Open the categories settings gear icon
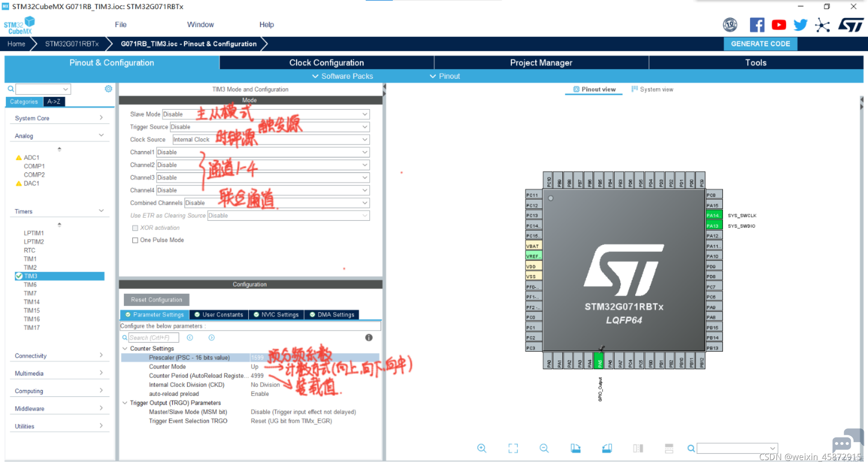This screenshot has width=868, height=466. (108, 89)
